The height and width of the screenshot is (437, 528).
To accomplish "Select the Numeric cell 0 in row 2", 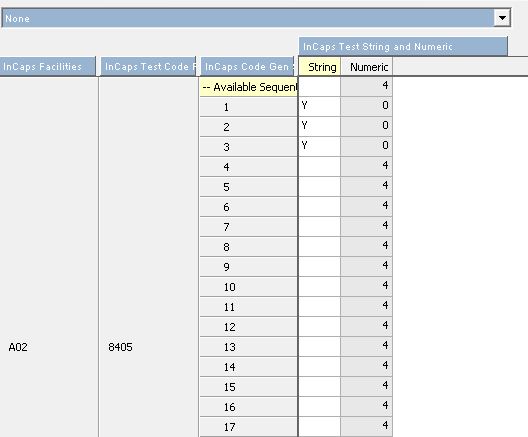I will [366, 126].
